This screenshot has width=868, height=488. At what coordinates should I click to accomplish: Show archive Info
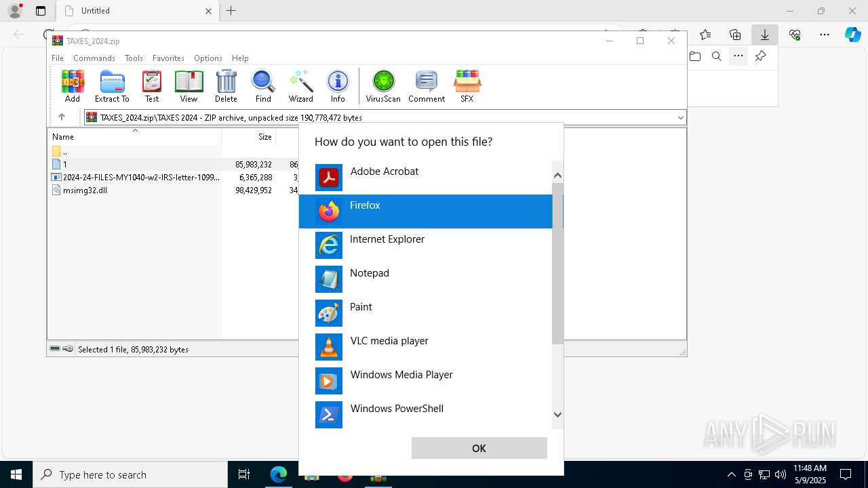(338, 86)
